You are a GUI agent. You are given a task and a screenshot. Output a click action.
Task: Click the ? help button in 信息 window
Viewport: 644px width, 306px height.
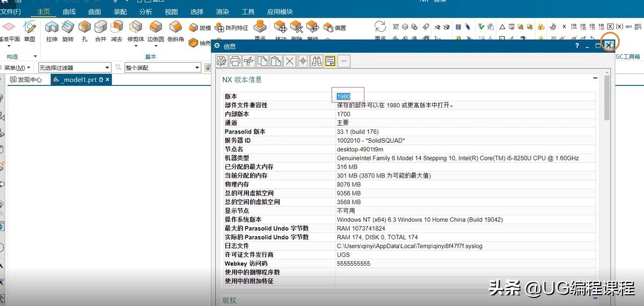pyautogui.click(x=577, y=46)
